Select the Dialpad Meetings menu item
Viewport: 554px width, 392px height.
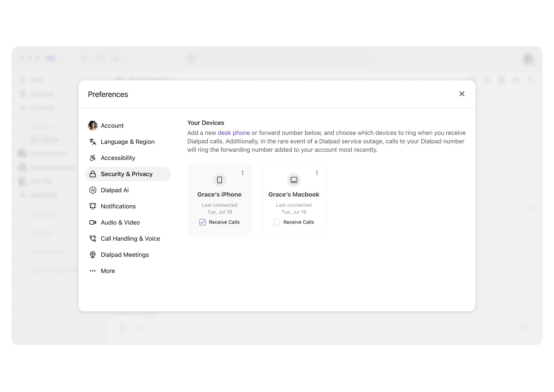pos(124,255)
